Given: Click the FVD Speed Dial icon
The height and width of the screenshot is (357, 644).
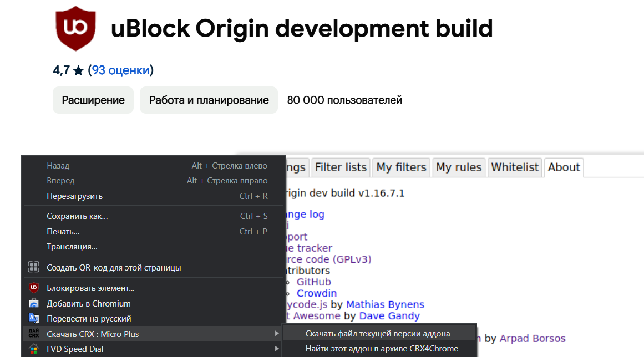Looking at the screenshot, I should tap(34, 349).
